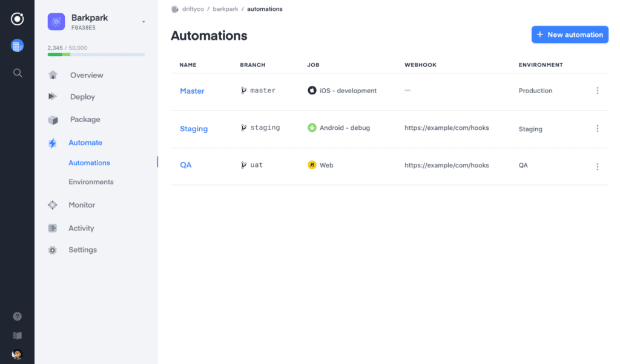
Task: Click the uat branch name
Action: click(256, 165)
